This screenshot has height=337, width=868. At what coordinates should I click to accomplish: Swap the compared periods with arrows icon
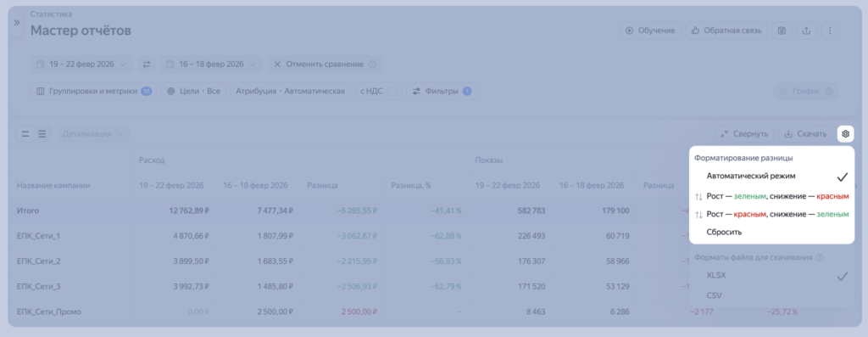[x=147, y=65]
